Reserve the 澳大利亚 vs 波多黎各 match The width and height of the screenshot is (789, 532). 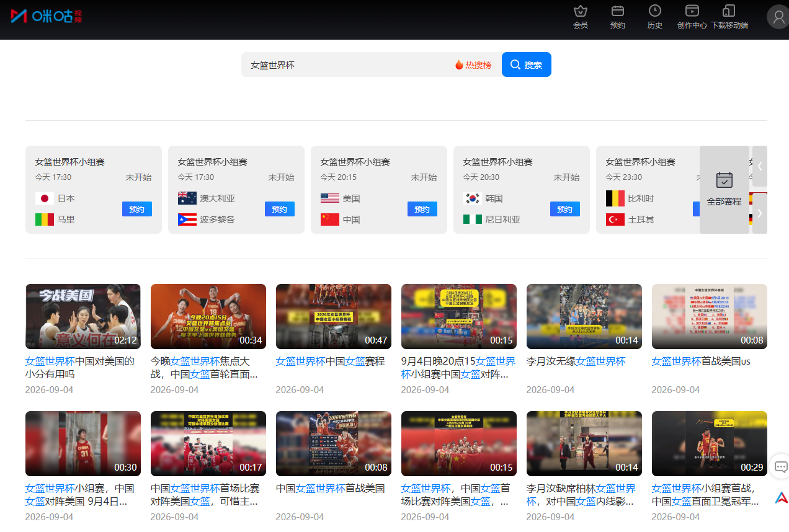point(280,209)
